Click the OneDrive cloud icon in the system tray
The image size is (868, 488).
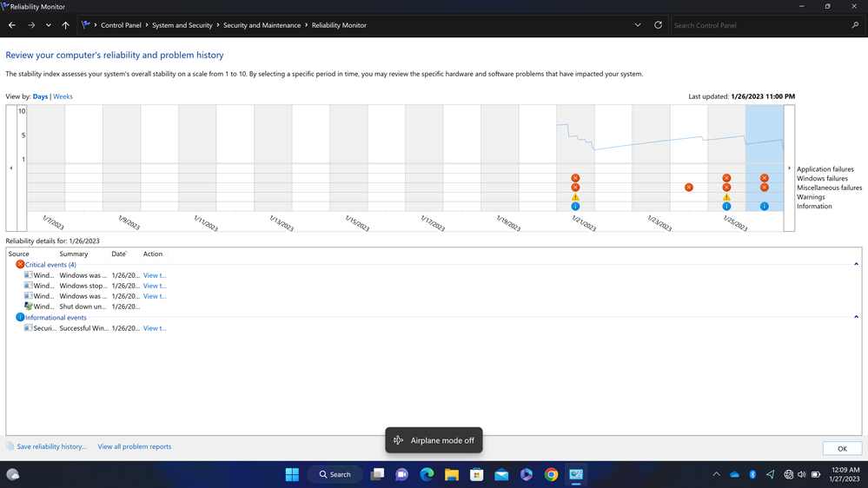734,474
